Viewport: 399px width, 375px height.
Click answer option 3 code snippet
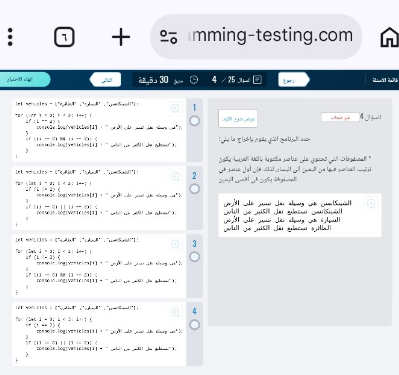click(x=99, y=266)
